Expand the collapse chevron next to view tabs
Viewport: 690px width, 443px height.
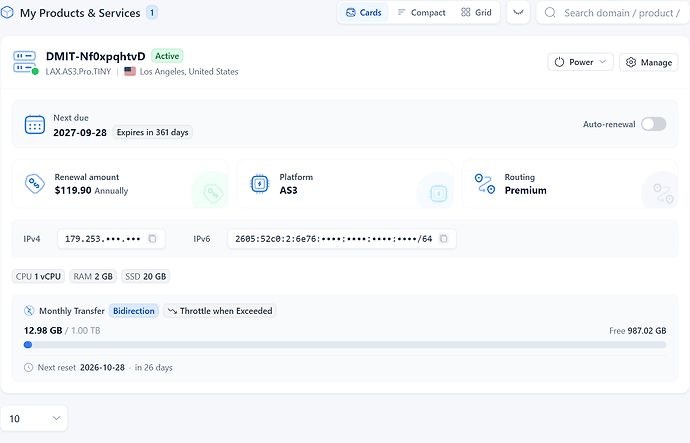tap(518, 13)
